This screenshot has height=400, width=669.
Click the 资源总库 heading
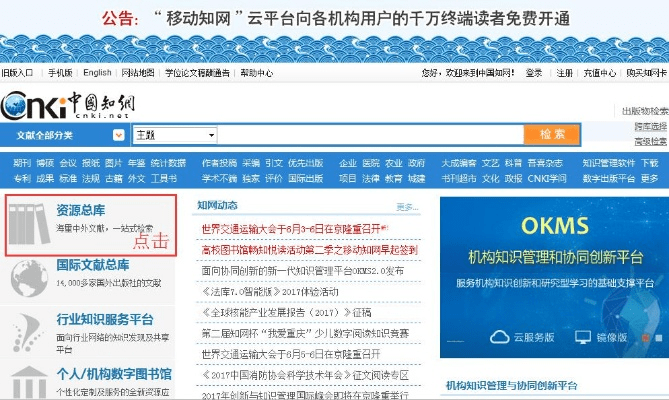(x=81, y=210)
